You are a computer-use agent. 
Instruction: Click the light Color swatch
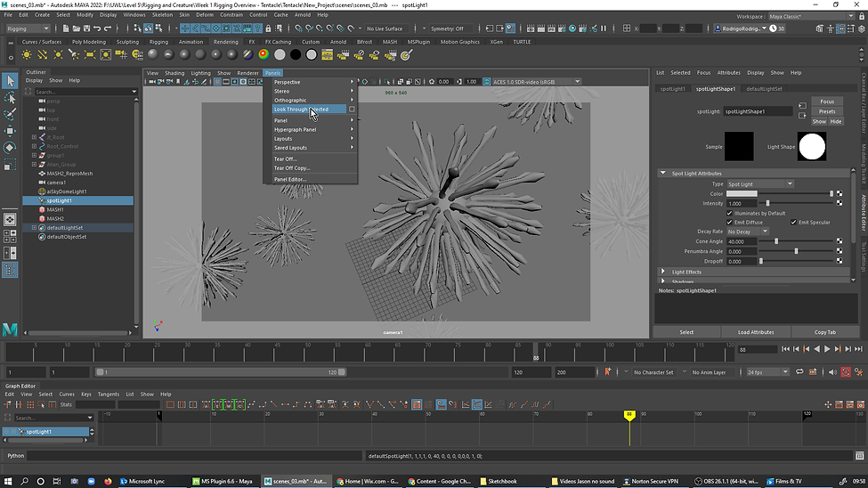(742, 194)
